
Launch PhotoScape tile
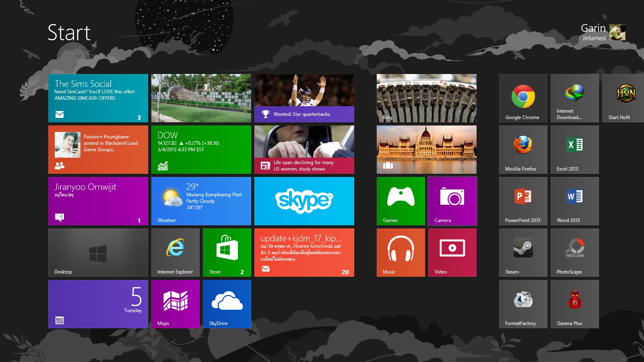tap(575, 253)
